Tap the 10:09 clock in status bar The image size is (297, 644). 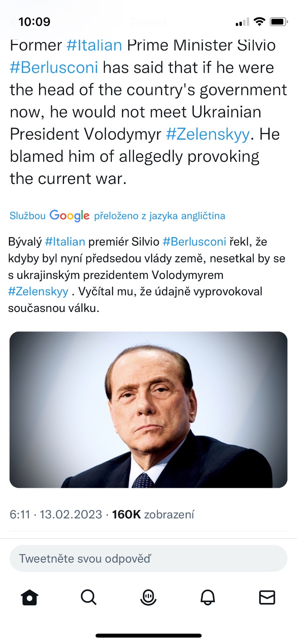click(x=35, y=22)
